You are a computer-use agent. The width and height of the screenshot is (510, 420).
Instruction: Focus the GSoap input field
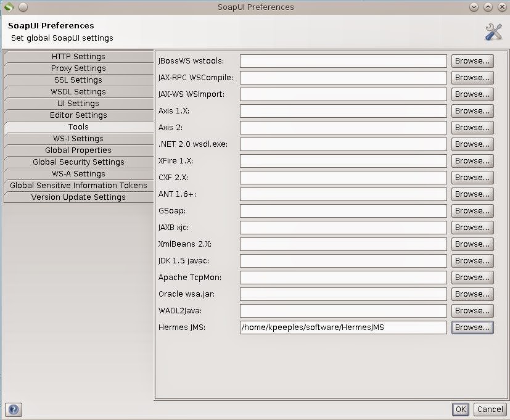click(x=343, y=211)
